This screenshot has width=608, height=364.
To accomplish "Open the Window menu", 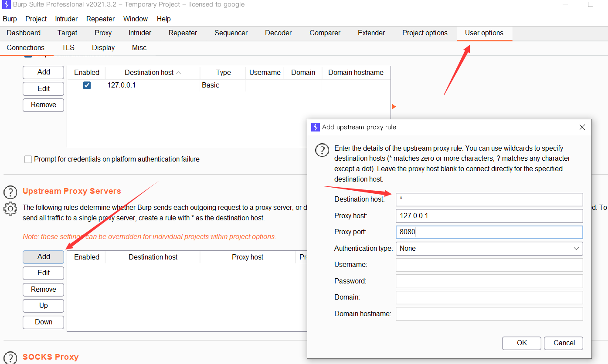I will 136,19.
